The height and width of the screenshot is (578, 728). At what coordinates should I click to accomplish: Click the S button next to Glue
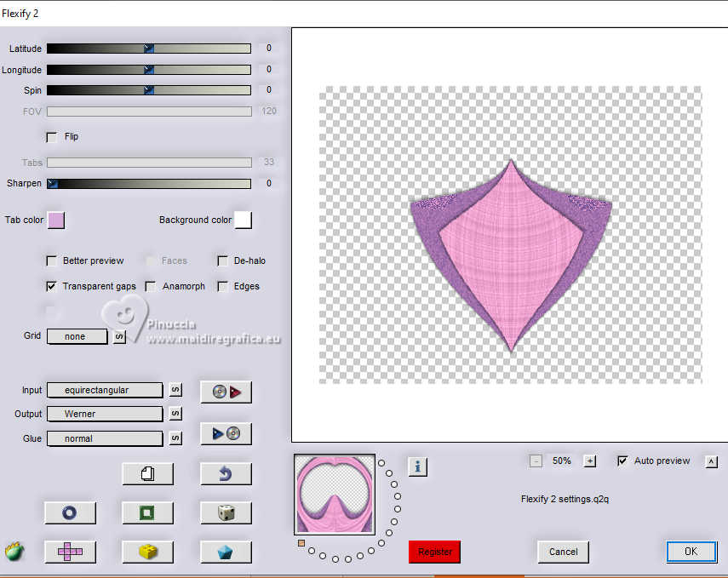[175, 438]
